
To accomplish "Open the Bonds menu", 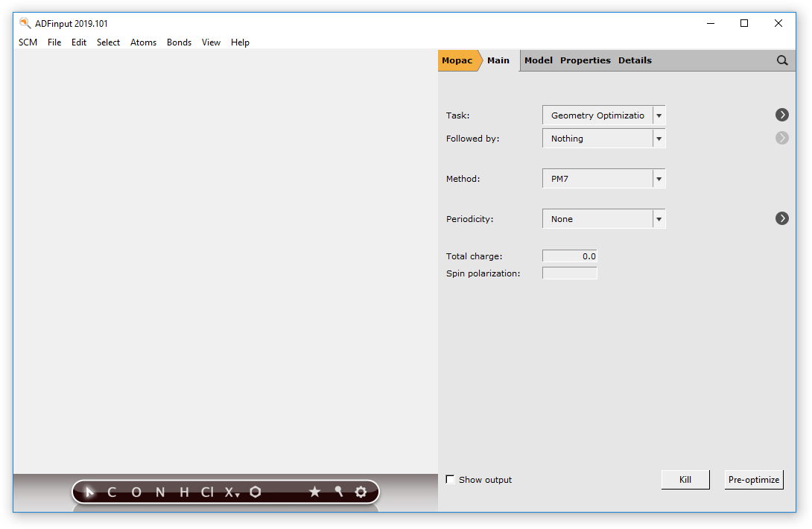I will pos(180,42).
